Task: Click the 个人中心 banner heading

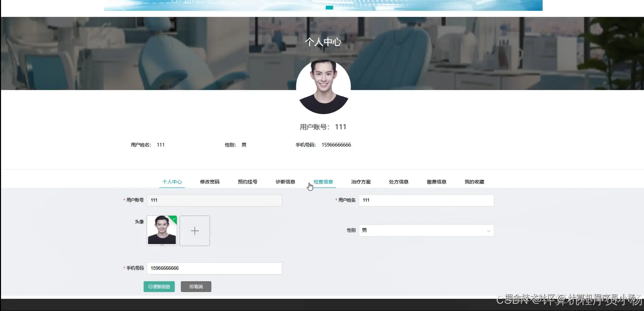Action: pyautogui.click(x=323, y=42)
